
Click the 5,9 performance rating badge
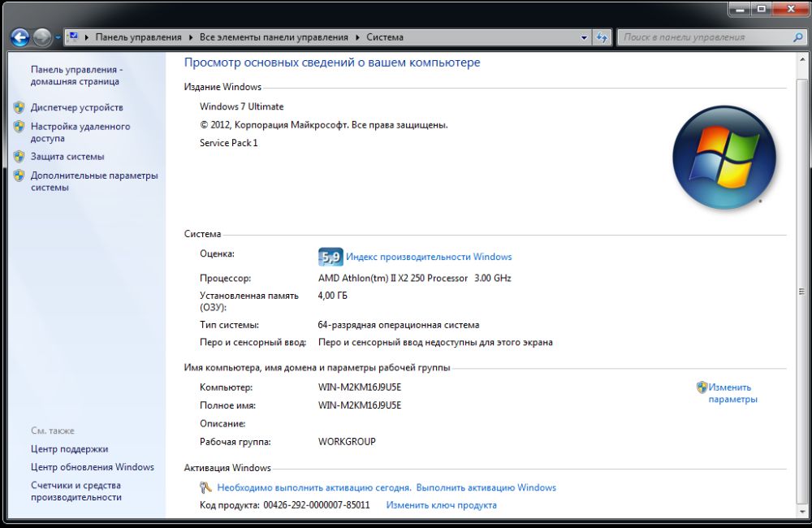click(x=330, y=257)
